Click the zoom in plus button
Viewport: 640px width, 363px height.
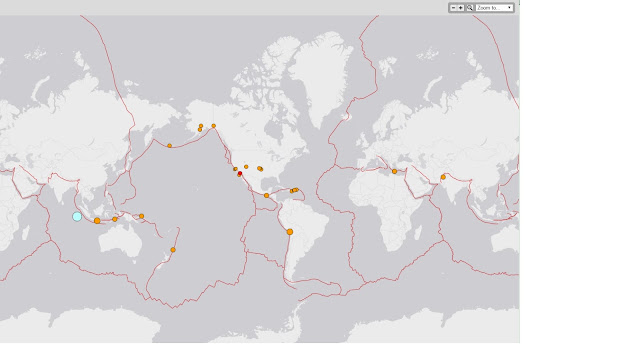[x=461, y=8]
